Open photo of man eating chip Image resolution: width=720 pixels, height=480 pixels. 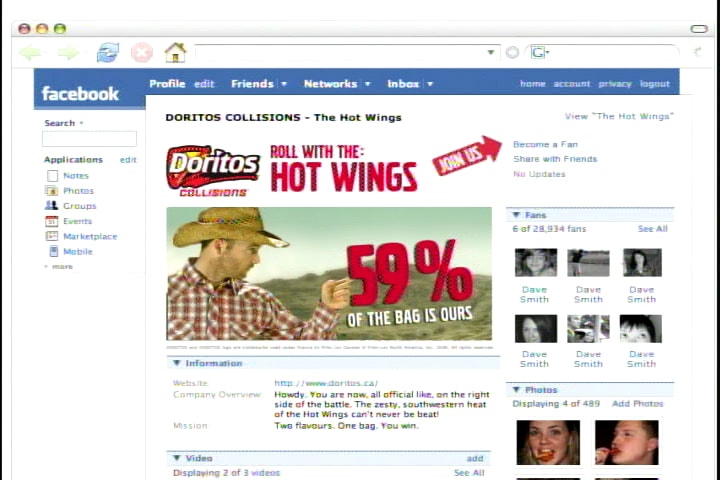626,442
